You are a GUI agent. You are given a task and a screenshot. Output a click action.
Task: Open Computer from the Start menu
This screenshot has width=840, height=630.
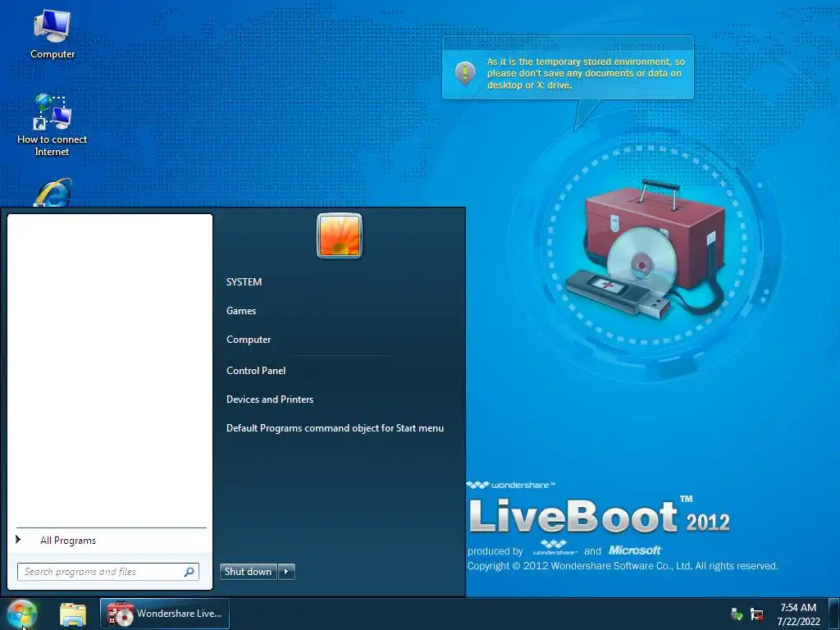point(249,340)
